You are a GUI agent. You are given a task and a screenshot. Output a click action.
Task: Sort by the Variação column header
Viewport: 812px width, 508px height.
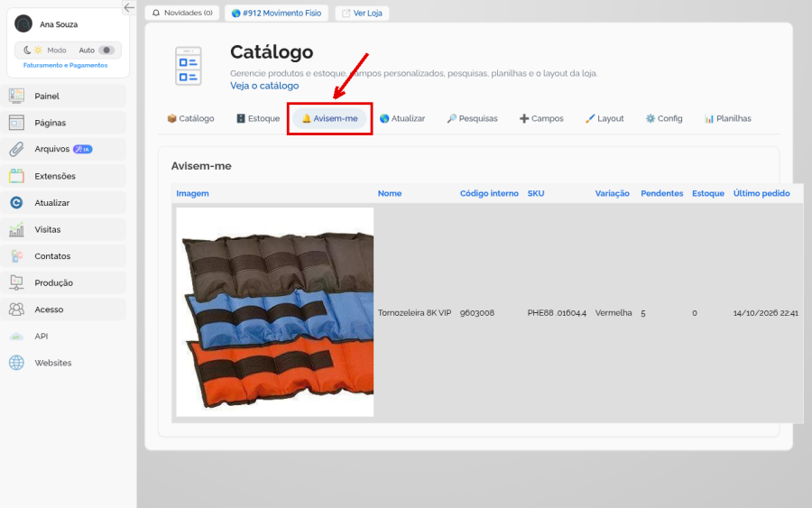pyautogui.click(x=612, y=193)
